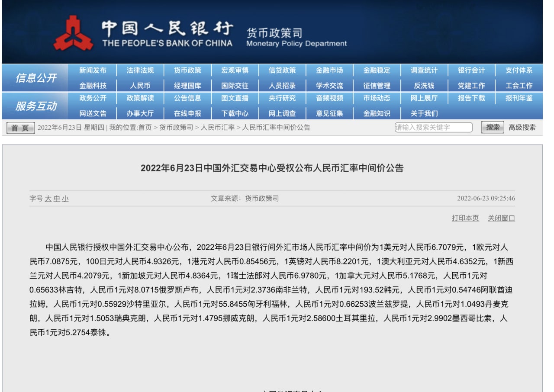Image resolution: width=554 pixels, height=392 pixels.
Task: Open 高级搜索 advanced search
Action: (x=522, y=128)
